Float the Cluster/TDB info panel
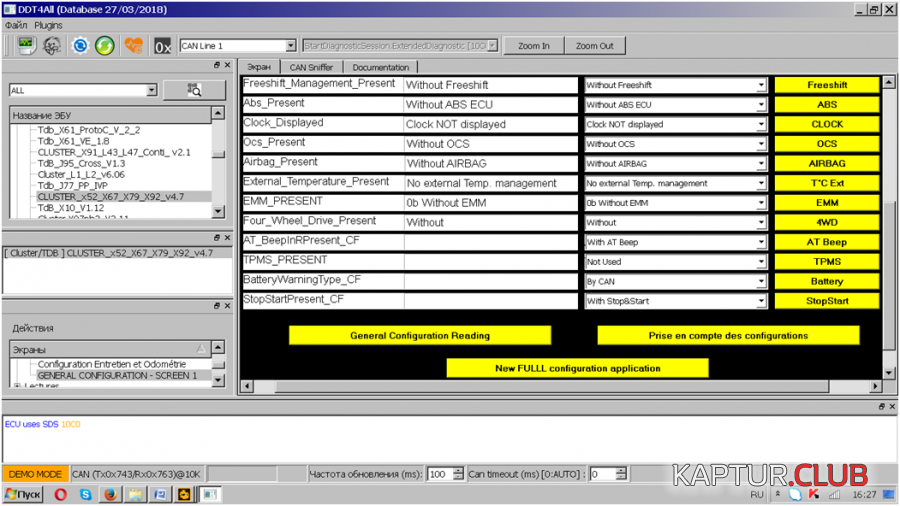The width and height of the screenshot is (900, 506). pyautogui.click(x=217, y=238)
